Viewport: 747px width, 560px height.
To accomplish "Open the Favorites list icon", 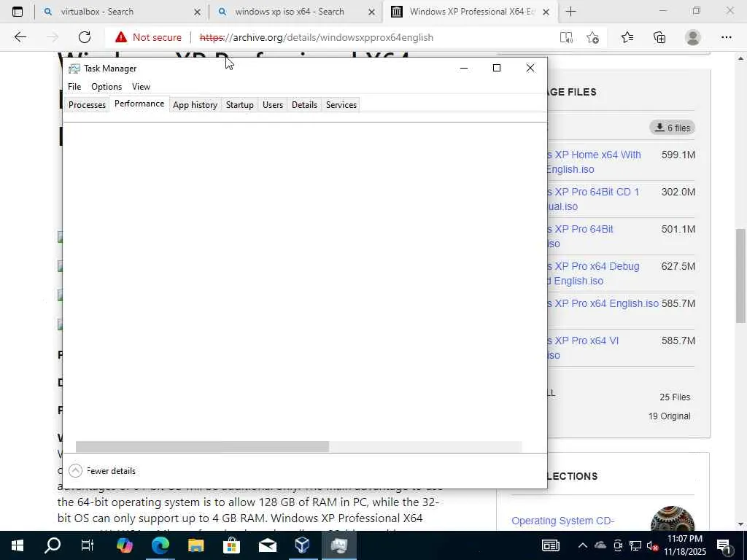I will 627,37.
